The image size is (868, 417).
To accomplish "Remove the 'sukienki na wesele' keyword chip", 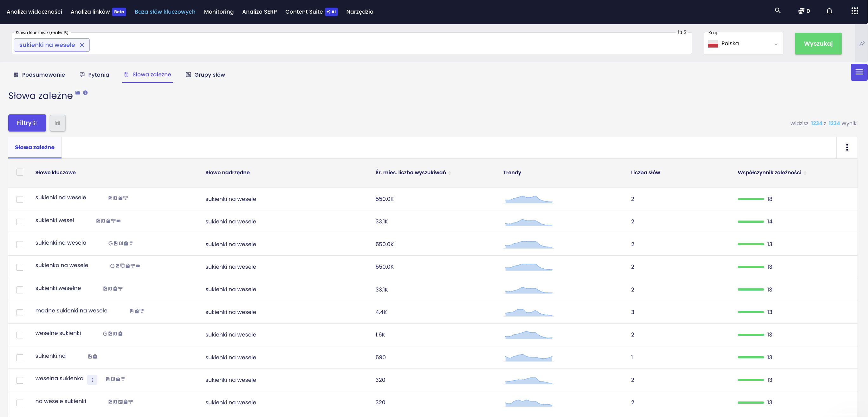I will click(x=82, y=45).
